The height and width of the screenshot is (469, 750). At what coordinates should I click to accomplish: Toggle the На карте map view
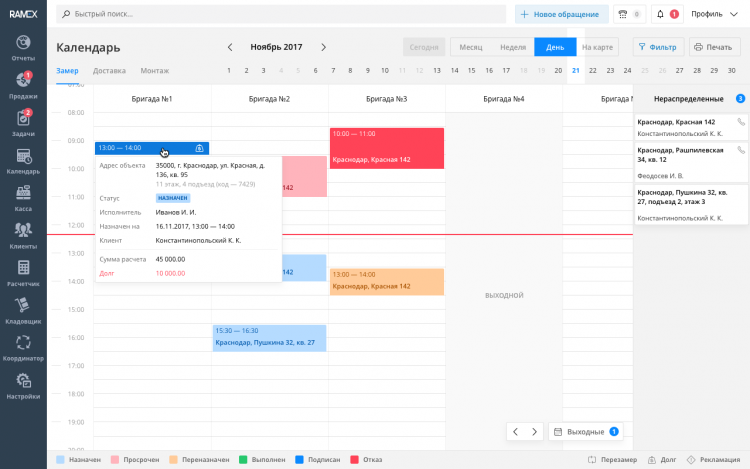click(597, 47)
